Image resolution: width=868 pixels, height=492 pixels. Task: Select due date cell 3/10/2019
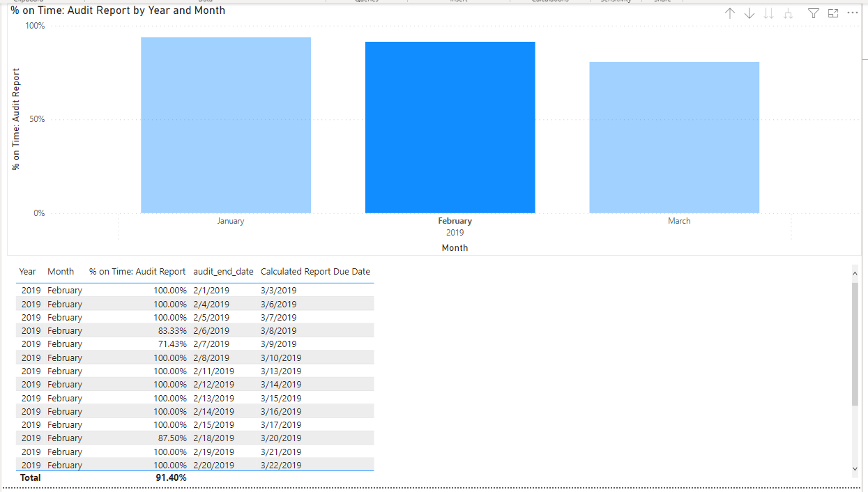pyautogui.click(x=281, y=358)
